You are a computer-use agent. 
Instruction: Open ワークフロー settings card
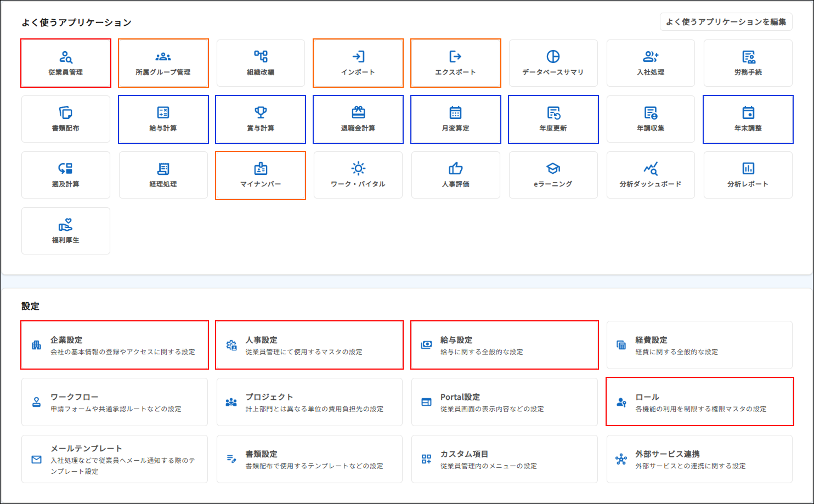(115, 402)
